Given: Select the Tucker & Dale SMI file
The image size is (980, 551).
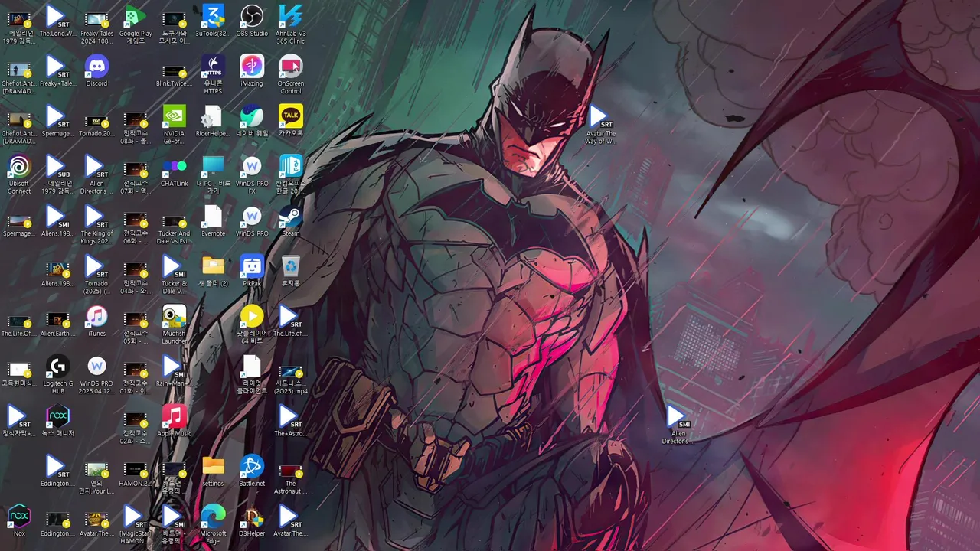Looking at the screenshot, I should [x=174, y=275].
